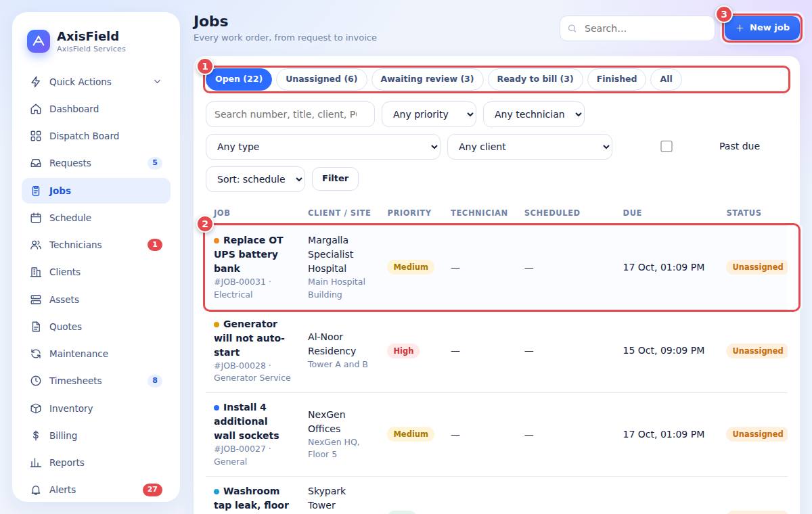Click NexGen Offices client

[x=328, y=422]
